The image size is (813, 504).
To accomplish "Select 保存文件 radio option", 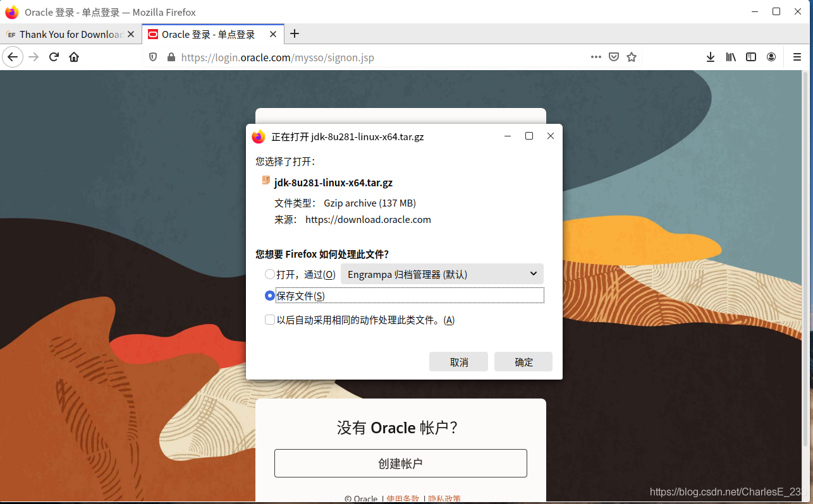I will (x=270, y=296).
